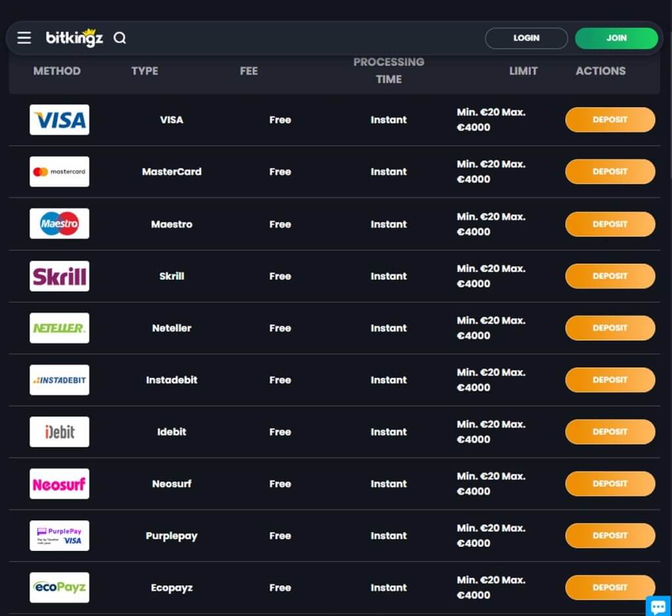Deposit using Ecopayz
This screenshot has width=672, height=616.
(610, 587)
